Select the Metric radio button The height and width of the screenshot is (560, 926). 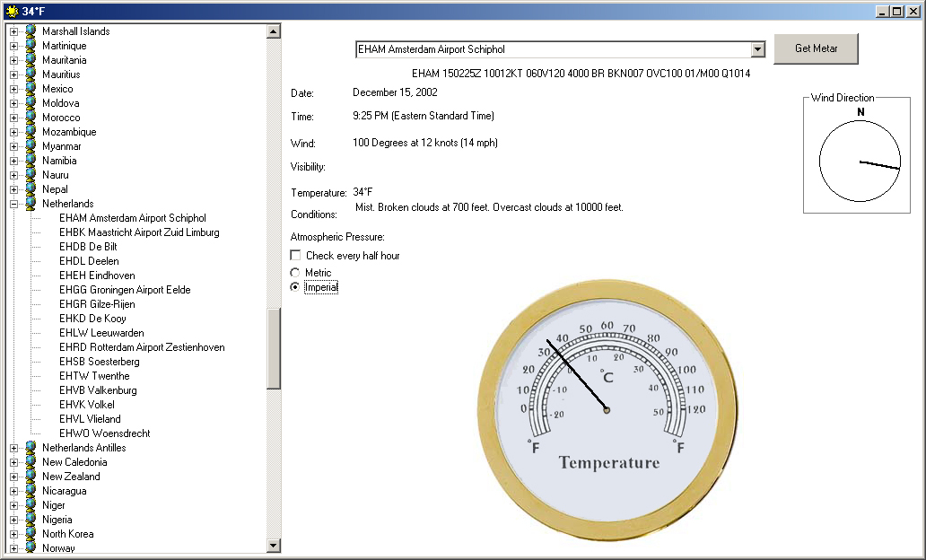coord(295,273)
